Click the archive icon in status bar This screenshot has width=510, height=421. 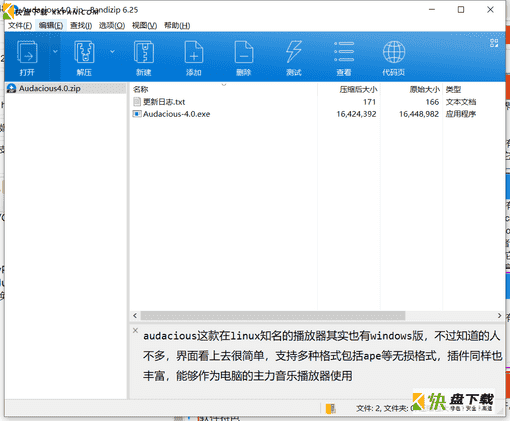tap(331, 408)
